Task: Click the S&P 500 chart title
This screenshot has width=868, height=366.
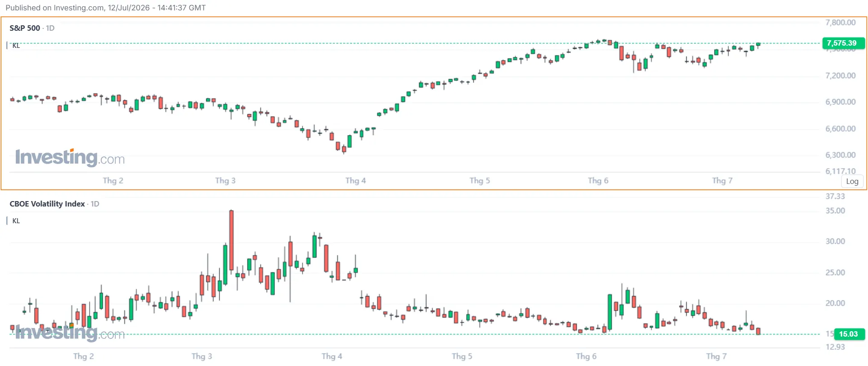Action: [x=25, y=28]
